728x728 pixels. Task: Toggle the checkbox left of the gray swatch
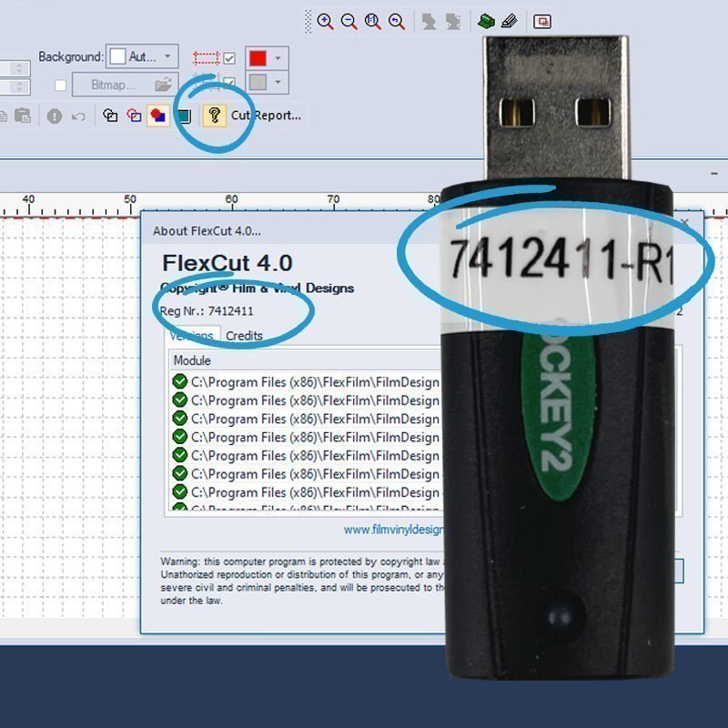tap(229, 83)
